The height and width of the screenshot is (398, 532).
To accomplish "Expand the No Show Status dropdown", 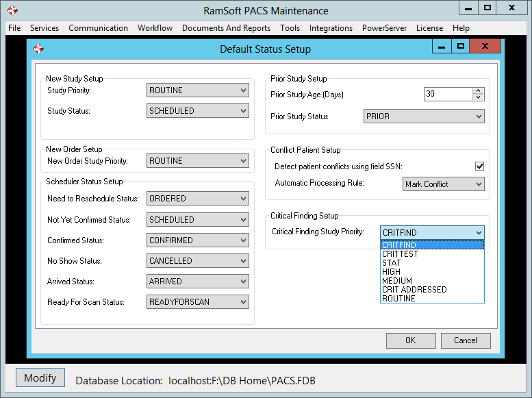I will [x=198, y=261].
